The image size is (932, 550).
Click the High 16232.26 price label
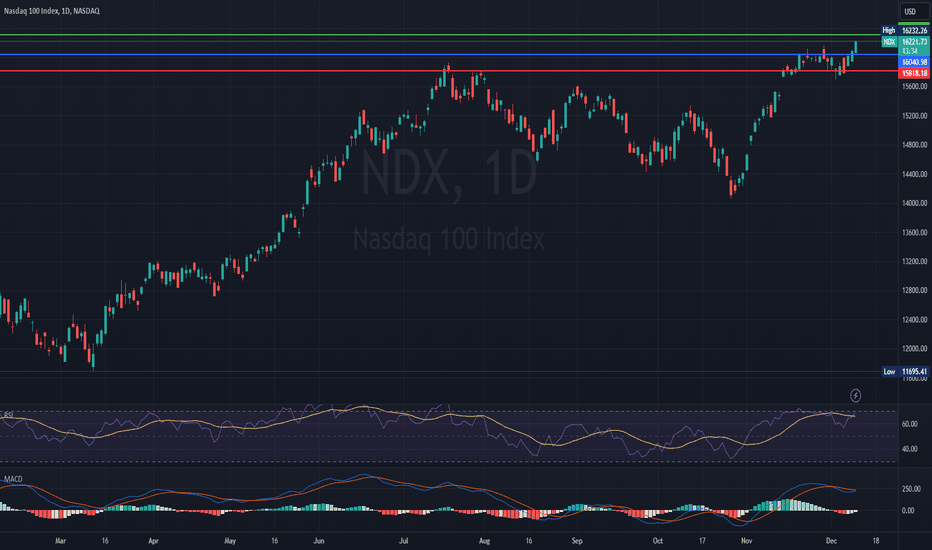tap(905, 30)
